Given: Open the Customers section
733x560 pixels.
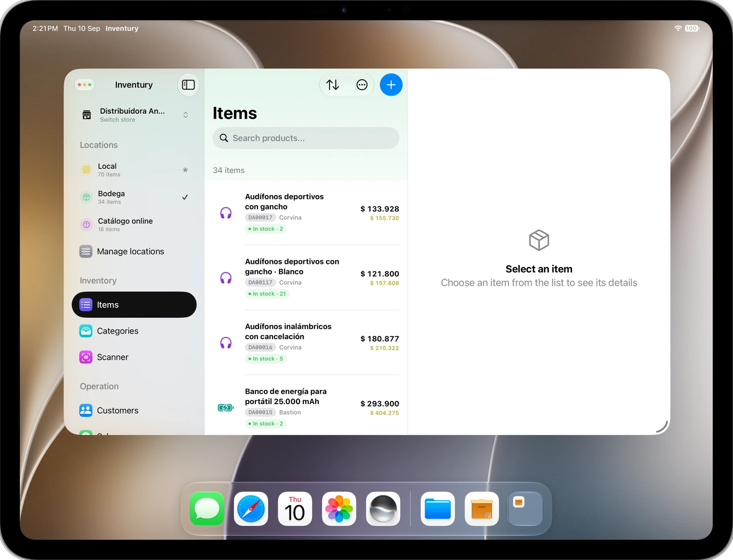Looking at the screenshot, I should (x=134, y=411).
